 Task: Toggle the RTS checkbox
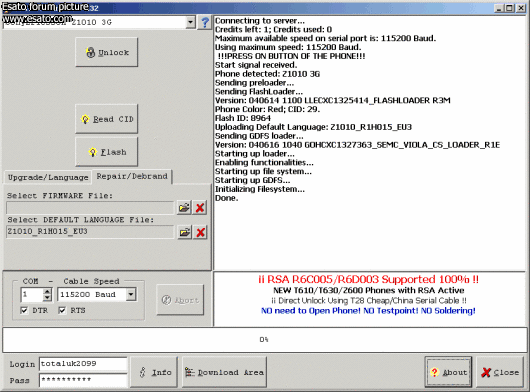click(x=62, y=310)
